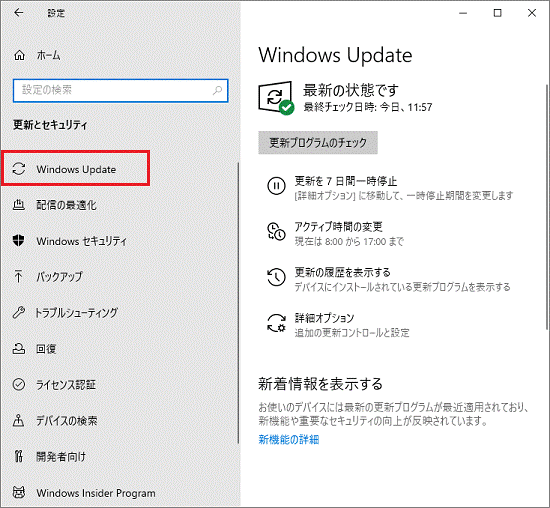The height and width of the screenshot is (508, 550).
Task: Click the update status icon with green check
Action: tap(276, 98)
